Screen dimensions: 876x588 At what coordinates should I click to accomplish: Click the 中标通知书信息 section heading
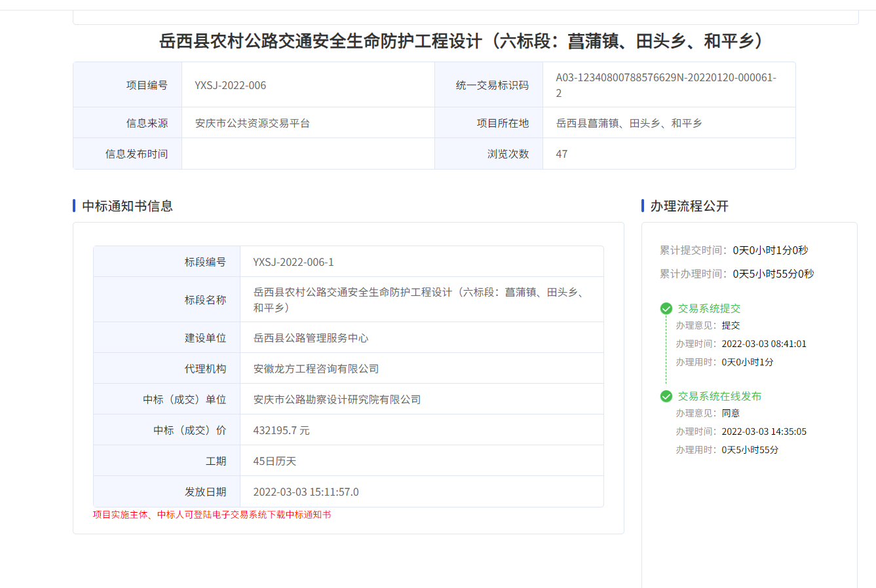coord(128,206)
